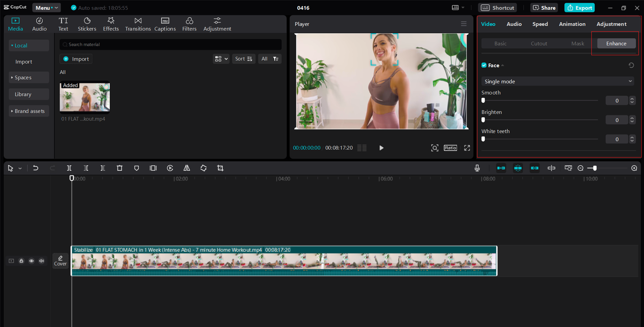Toggle the Face enhancement checkbox
644x327 pixels.
tap(484, 66)
